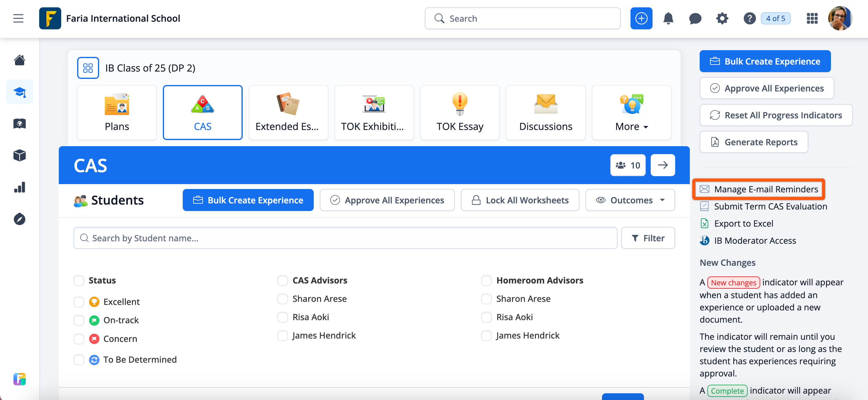The height and width of the screenshot is (400, 868).
Task: Open the Discussions tab
Action: [x=545, y=112]
